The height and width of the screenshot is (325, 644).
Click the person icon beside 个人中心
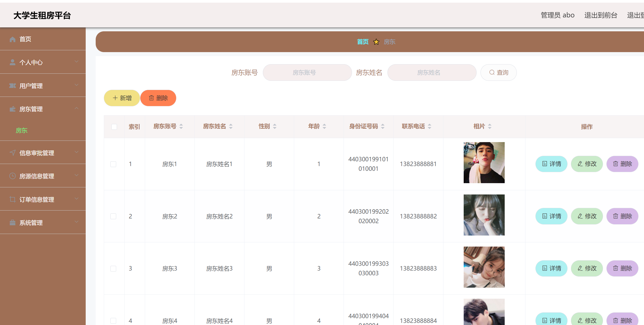pos(12,62)
